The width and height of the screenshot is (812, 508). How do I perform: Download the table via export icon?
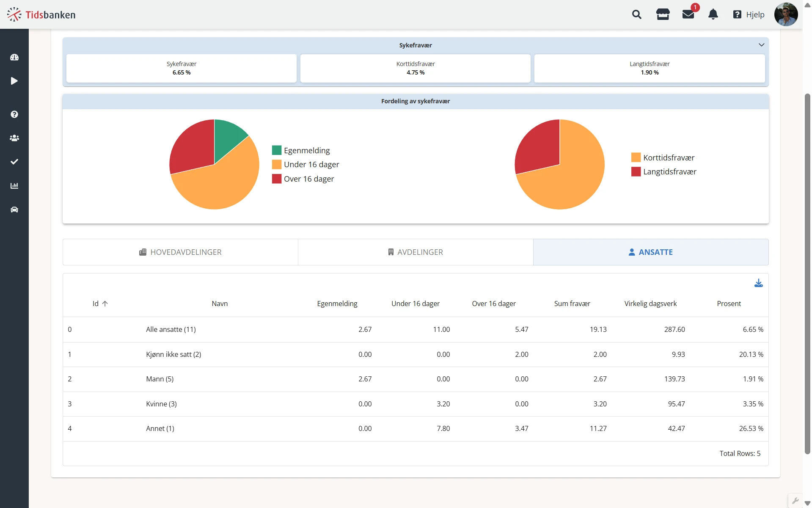(x=758, y=283)
